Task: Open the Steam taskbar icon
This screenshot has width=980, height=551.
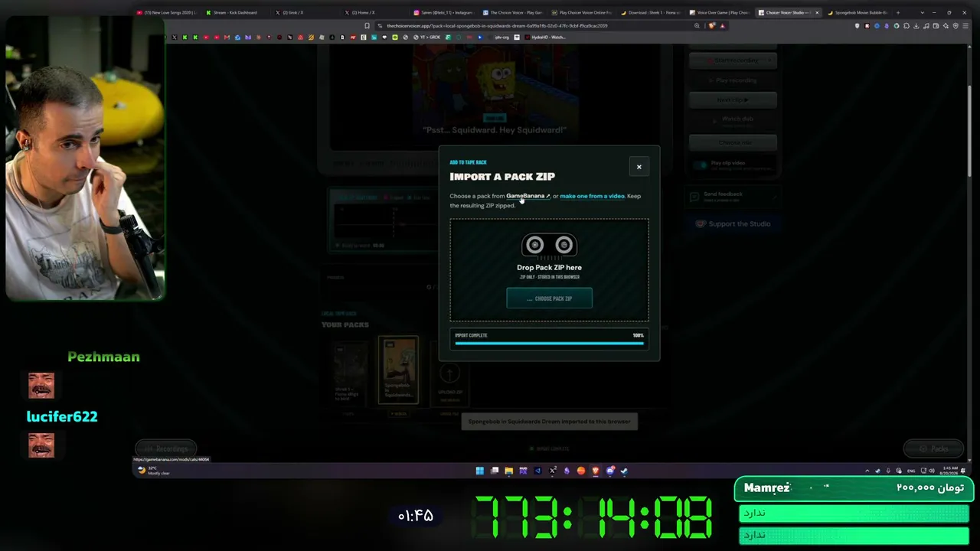Action: coord(624,471)
